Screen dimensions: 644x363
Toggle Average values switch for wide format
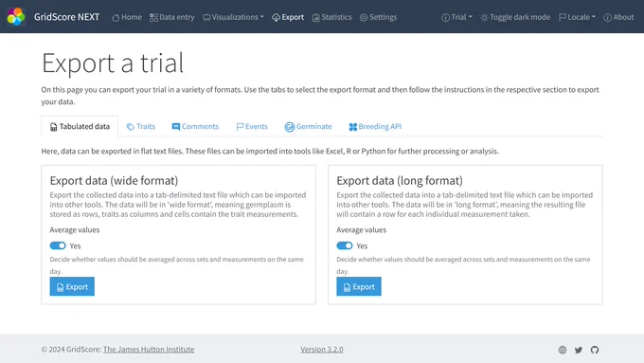(58, 245)
